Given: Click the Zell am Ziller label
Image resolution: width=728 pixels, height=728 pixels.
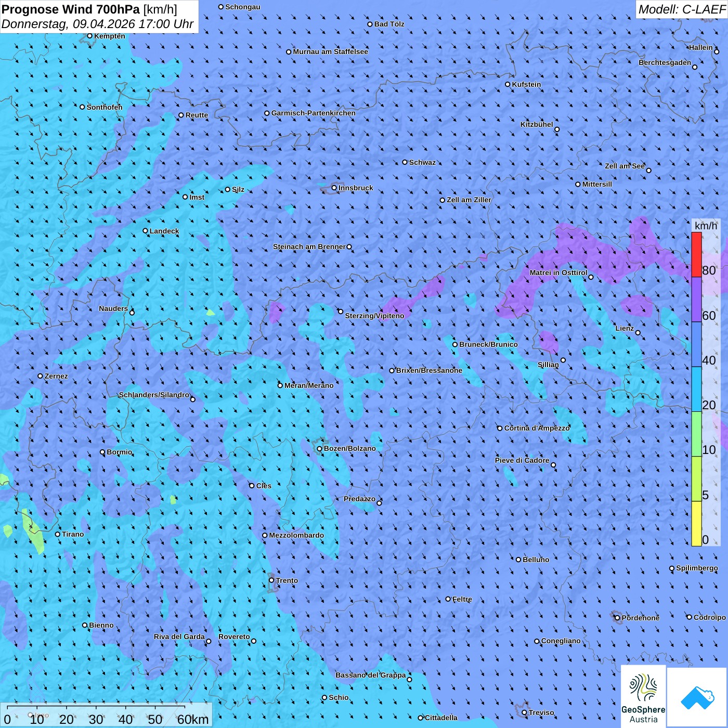Looking at the screenshot, I should (x=469, y=200).
